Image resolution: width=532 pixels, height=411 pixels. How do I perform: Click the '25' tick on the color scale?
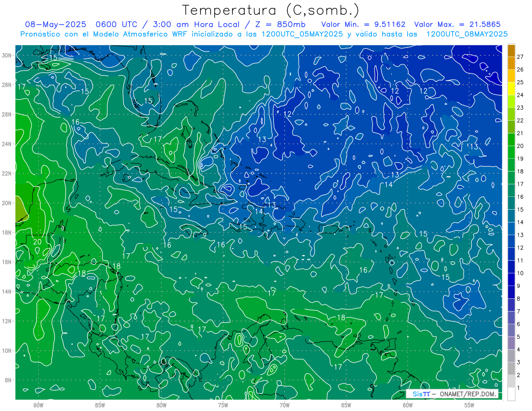[x=520, y=82]
